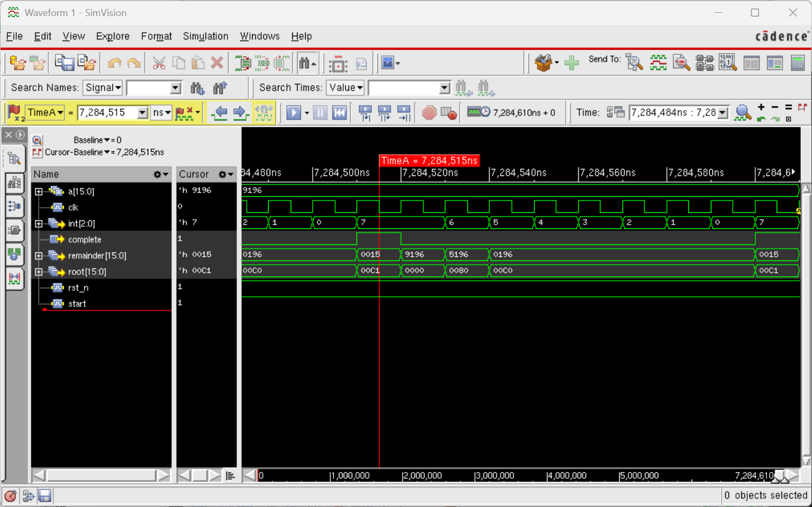Click the next edge right arrow icon
Screen dimensions: 812x507
240,113
